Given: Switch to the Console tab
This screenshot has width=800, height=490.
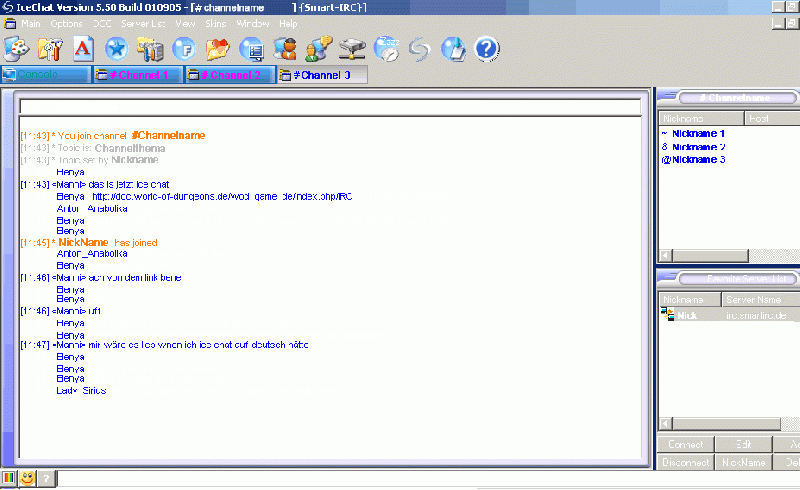Looking at the screenshot, I should (46, 75).
